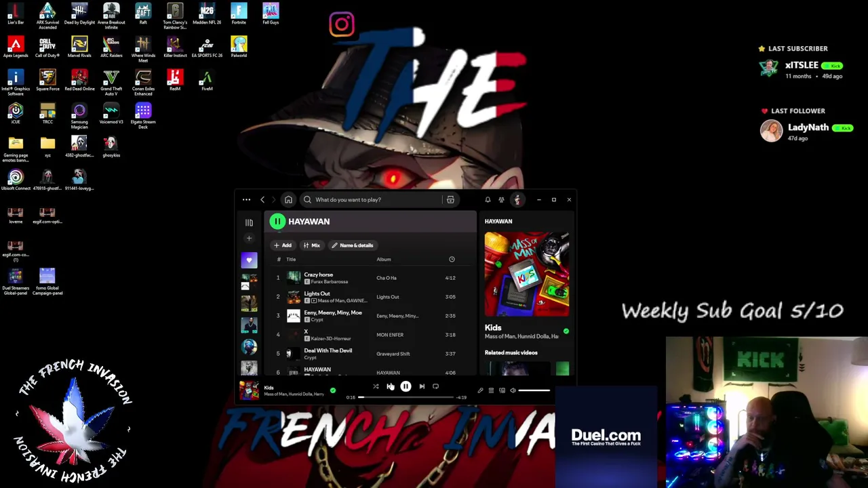868x488 pixels.
Task: Select the Raft desktop icon
Action: [143, 14]
